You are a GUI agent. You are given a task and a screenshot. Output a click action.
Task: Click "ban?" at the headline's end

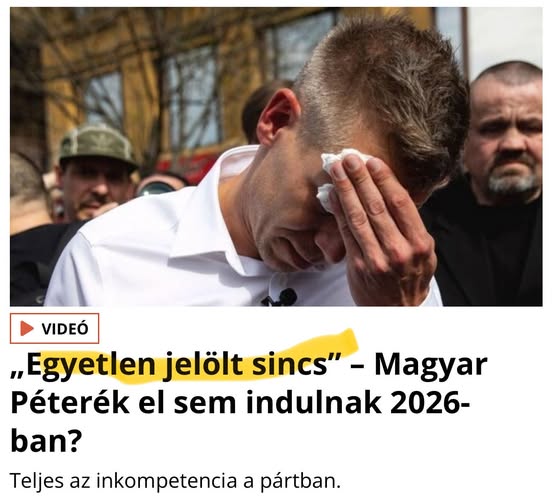click(46, 441)
